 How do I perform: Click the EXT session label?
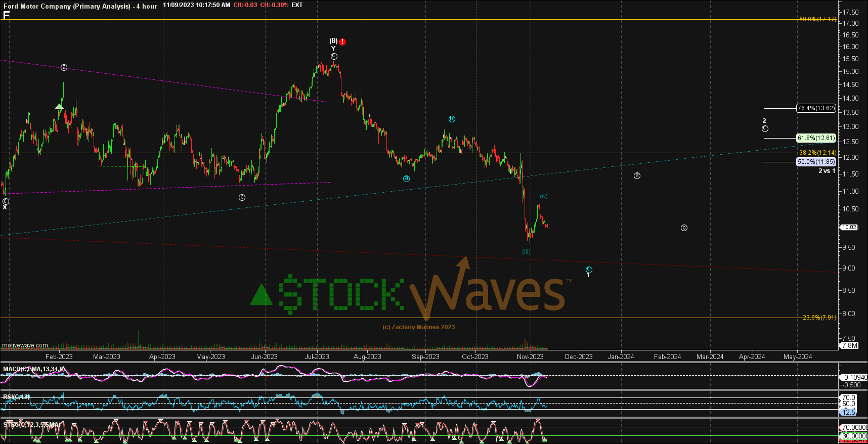[x=297, y=5]
